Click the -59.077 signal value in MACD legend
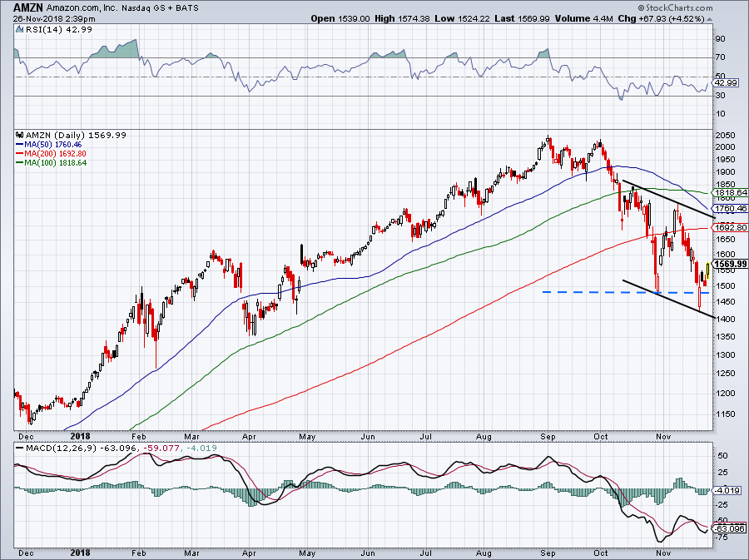This screenshot has height=560, width=749. (x=161, y=448)
